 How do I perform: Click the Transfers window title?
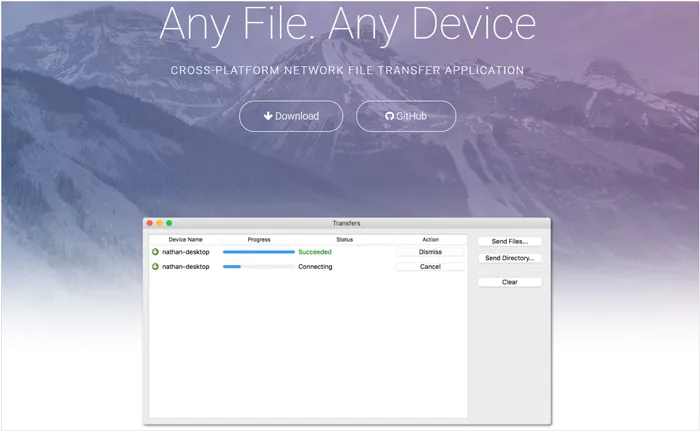point(346,223)
